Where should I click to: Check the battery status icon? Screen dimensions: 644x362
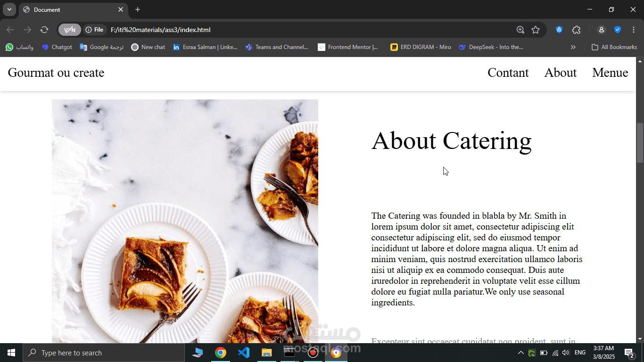544,353
